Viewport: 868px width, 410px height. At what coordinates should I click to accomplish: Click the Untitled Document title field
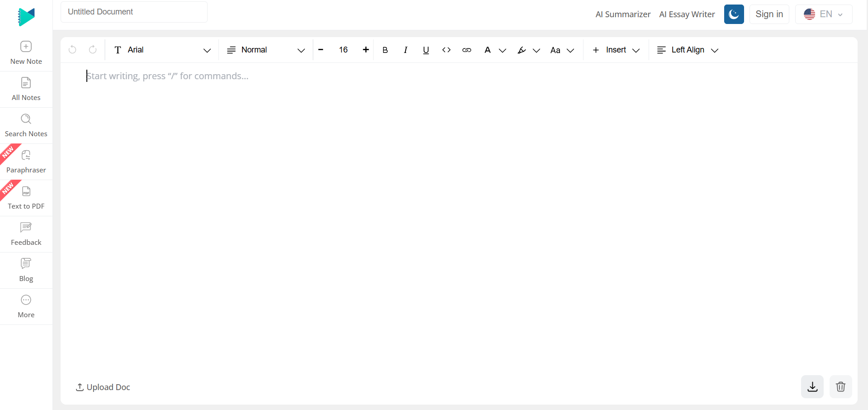point(134,12)
